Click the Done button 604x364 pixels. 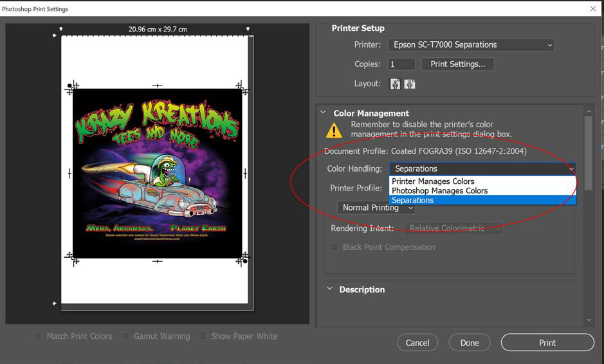(470, 342)
